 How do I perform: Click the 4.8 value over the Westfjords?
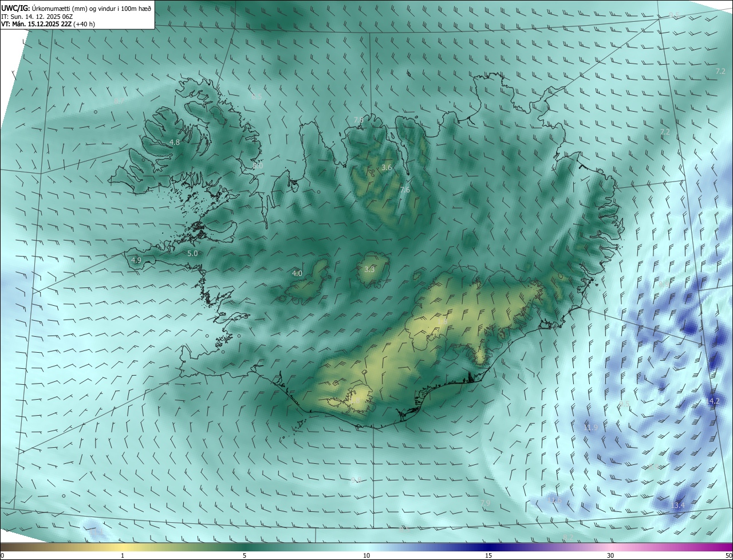coord(175,142)
